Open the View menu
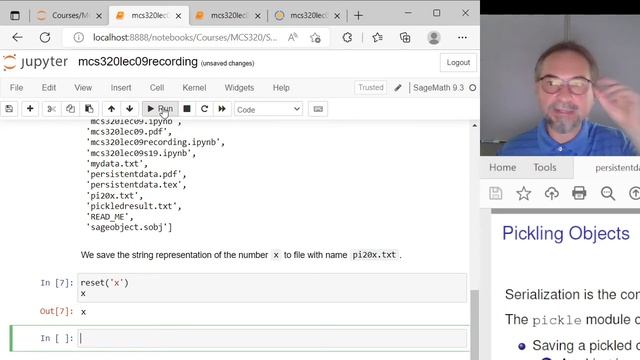This screenshot has width=640, height=360. [83, 88]
